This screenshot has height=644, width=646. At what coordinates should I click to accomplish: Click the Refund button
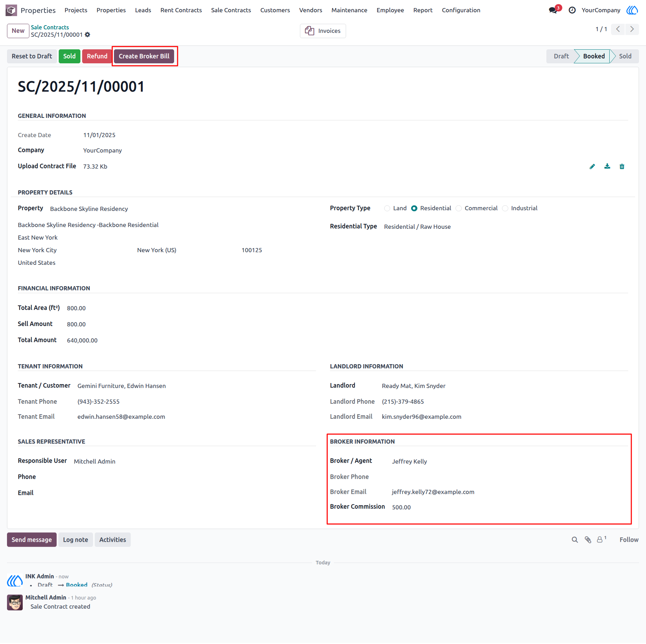(x=97, y=56)
